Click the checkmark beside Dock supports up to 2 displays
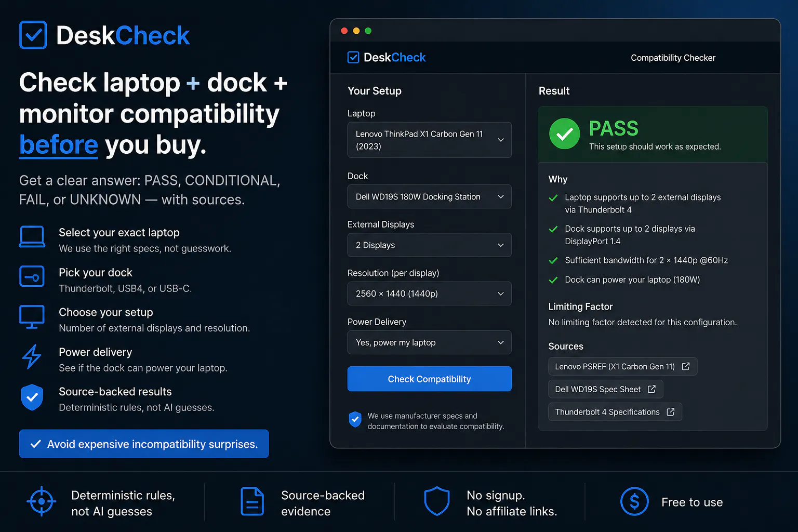 [x=553, y=229]
